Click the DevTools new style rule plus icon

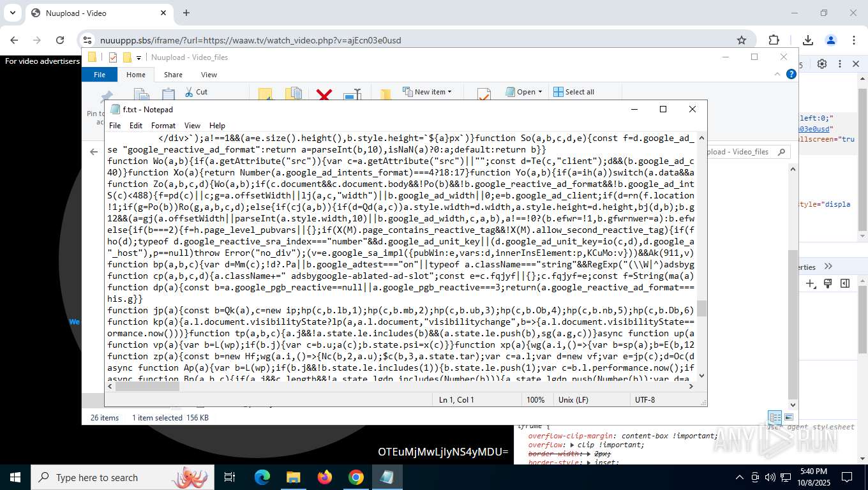(811, 283)
